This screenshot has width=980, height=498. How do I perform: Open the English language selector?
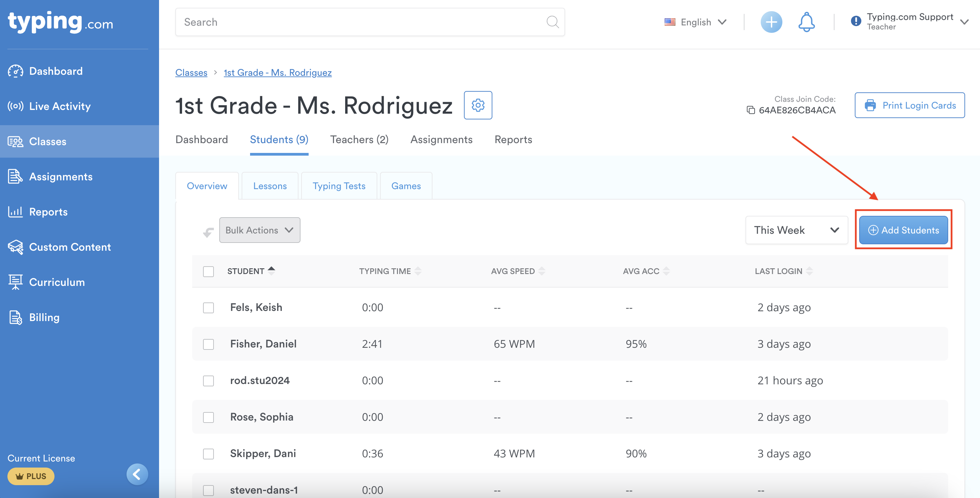[696, 22]
